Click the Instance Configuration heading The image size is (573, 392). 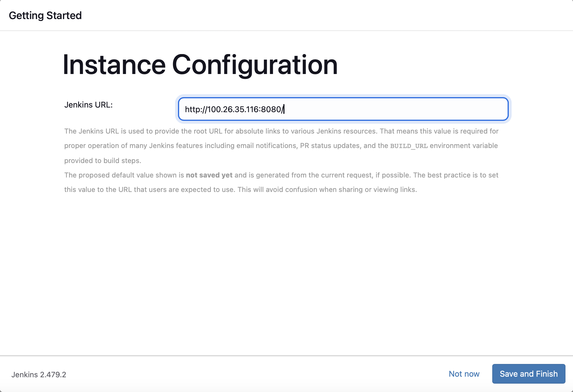[200, 65]
